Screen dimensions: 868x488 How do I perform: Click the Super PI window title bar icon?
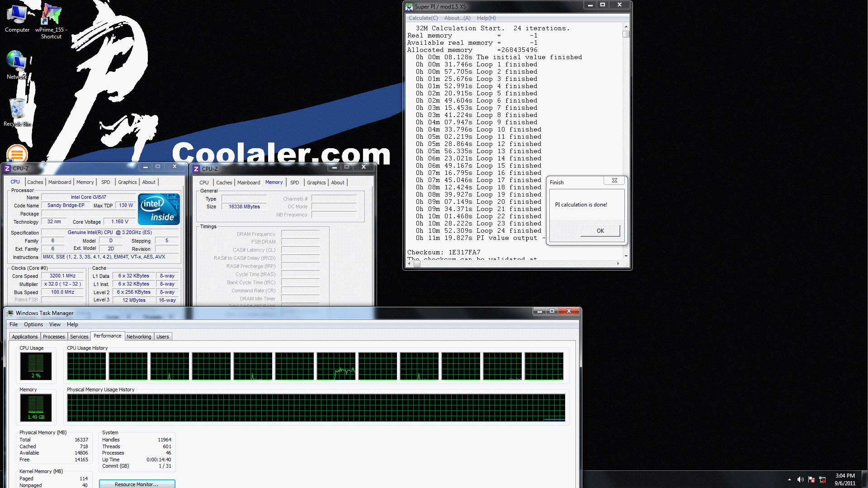coord(409,7)
